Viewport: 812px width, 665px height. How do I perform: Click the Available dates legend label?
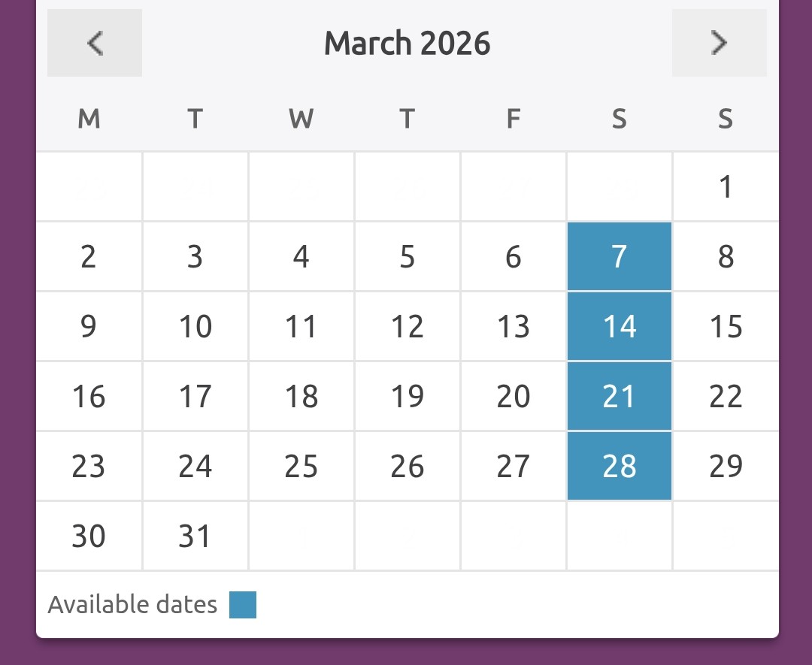[x=132, y=605]
